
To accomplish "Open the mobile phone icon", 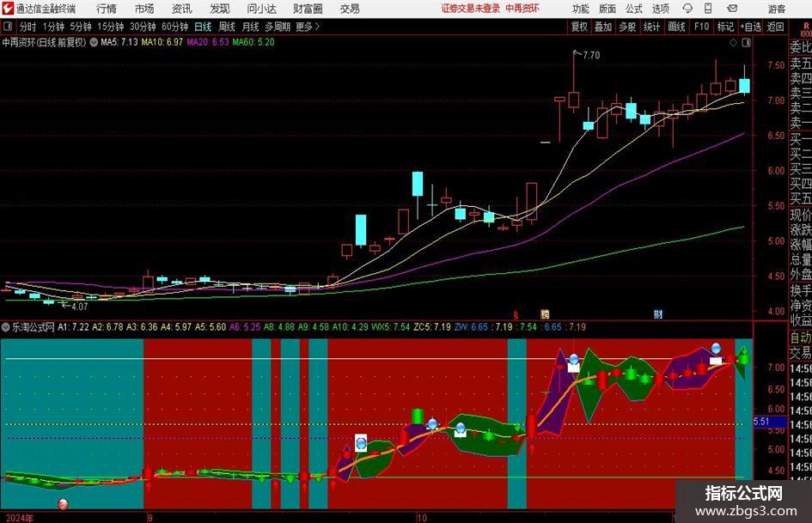I will (708, 9).
